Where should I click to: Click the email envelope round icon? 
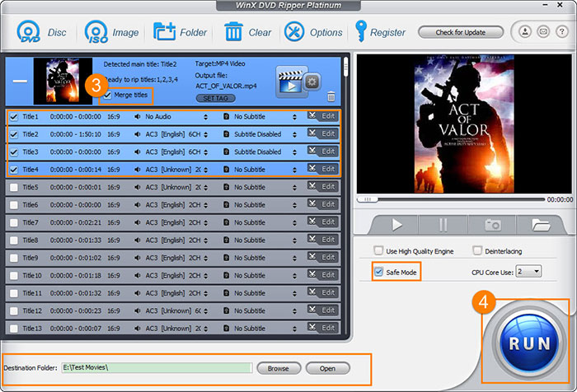543,32
